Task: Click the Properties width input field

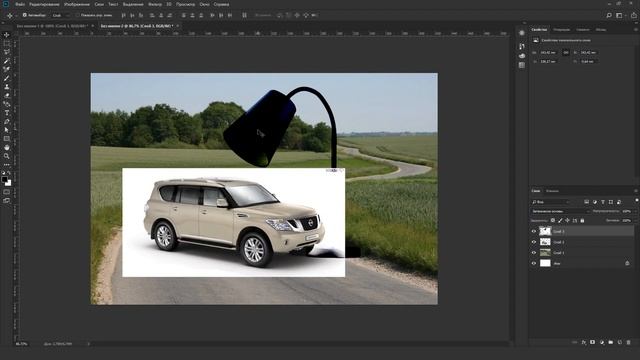Action: pyautogui.click(x=548, y=53)
